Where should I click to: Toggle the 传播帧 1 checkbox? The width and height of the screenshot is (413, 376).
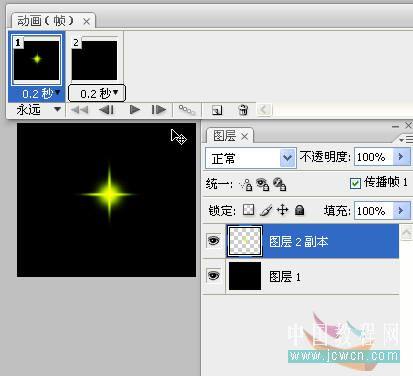355,183
